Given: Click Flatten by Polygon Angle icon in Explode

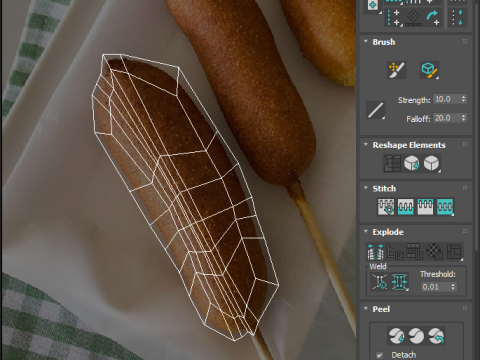Looking at the screenshot, I should tap(395, 252).
